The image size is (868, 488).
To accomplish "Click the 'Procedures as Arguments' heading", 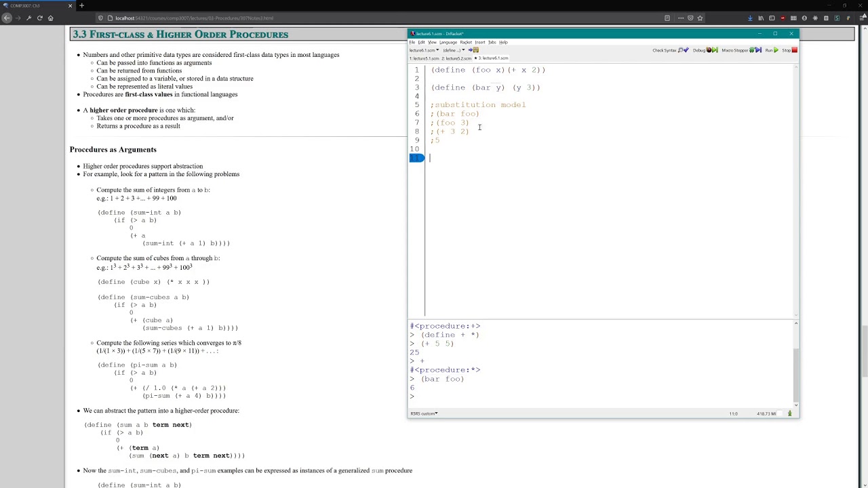I will click(x=113, y=150).
